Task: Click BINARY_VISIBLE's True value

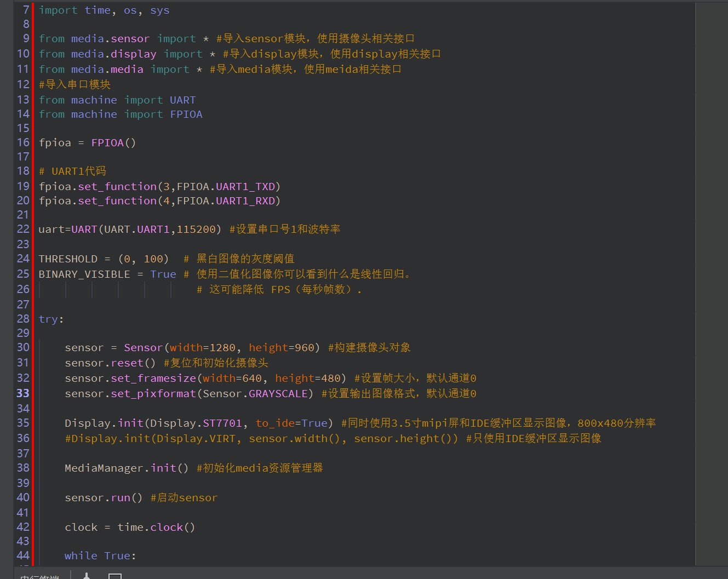Action: (x=163, y=274)
